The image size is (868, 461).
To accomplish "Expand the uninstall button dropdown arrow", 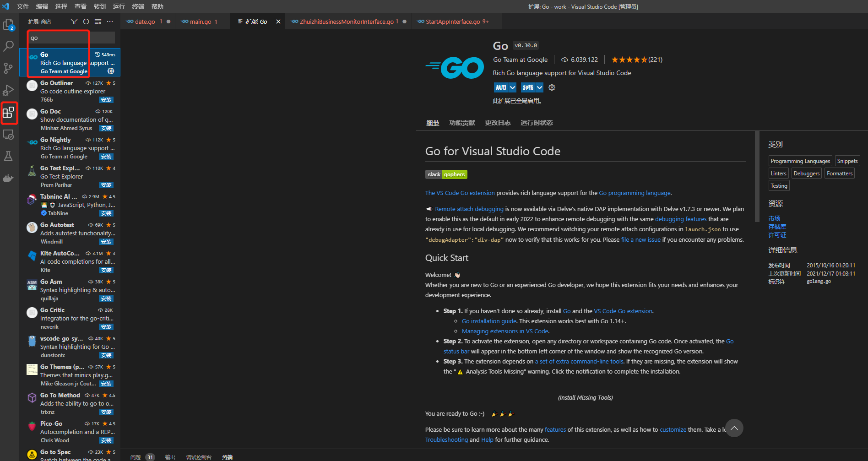I will [540, 87].
